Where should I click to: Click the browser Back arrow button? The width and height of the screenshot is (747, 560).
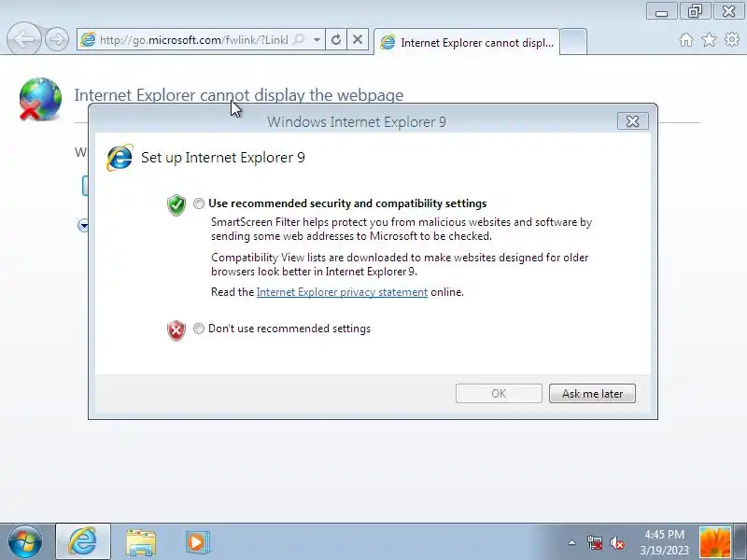pos(23,38)
